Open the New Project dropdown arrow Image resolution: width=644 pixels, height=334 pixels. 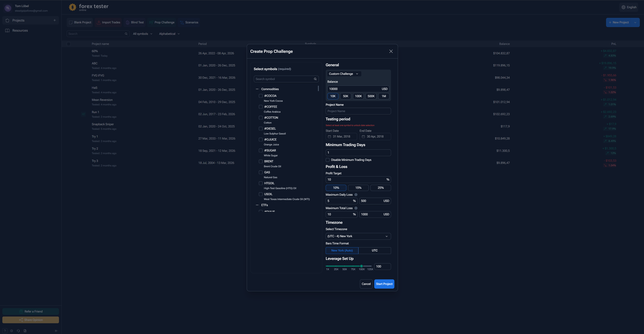tap(635, 23)
